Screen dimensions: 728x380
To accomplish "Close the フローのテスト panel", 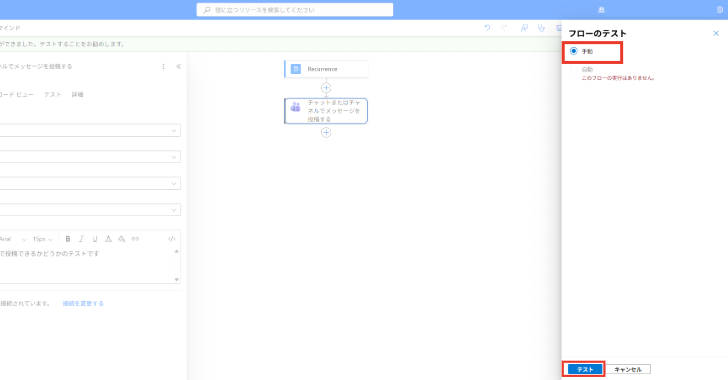I will tap(716, 33).
